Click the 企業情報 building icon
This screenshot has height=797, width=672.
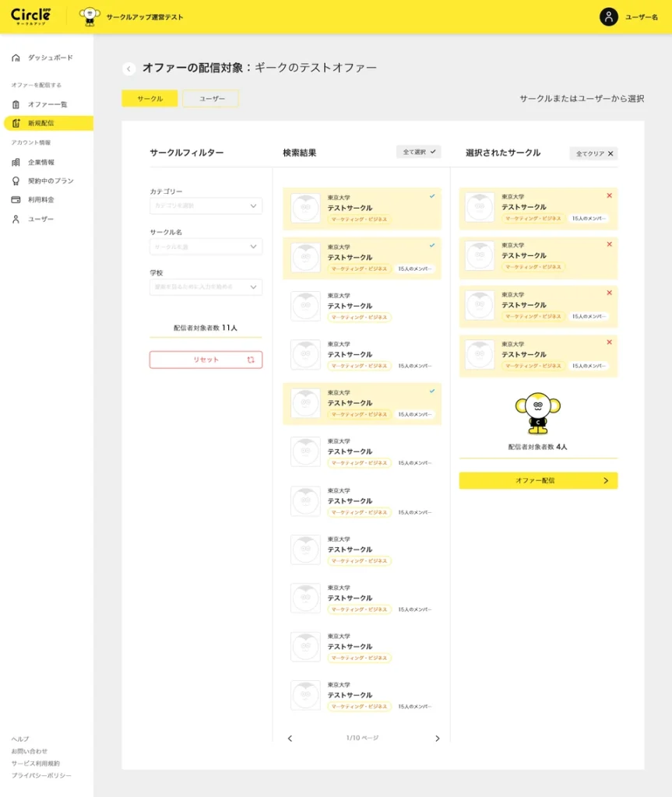(16, 162)
